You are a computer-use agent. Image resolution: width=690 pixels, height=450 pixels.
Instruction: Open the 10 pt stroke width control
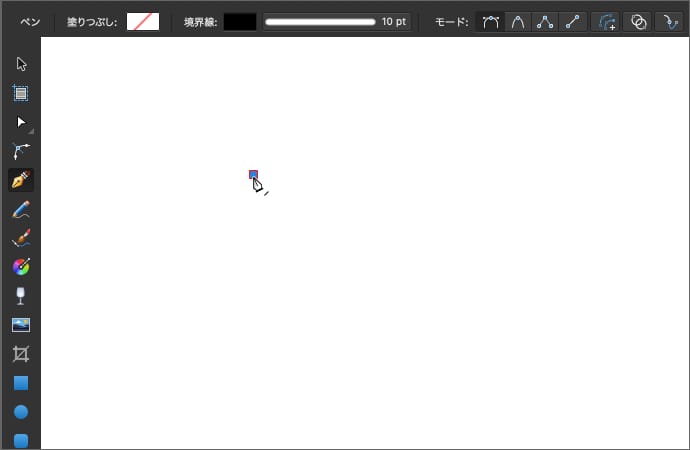click(336, 21)
